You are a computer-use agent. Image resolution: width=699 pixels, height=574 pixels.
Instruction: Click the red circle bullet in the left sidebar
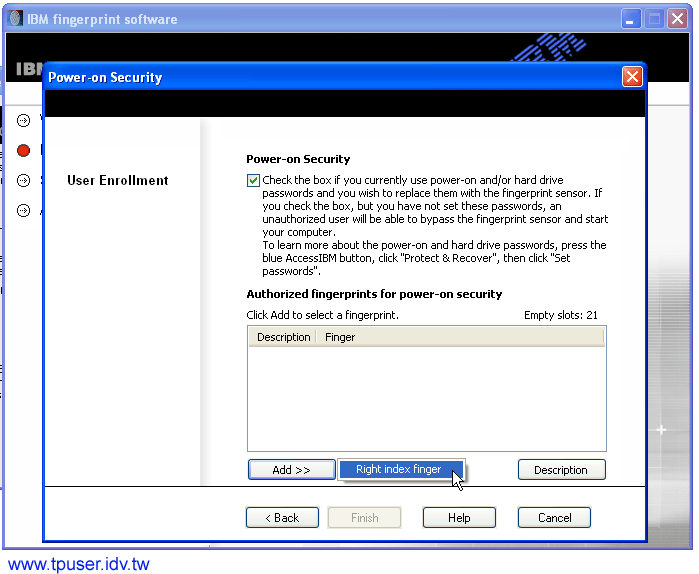23,151
